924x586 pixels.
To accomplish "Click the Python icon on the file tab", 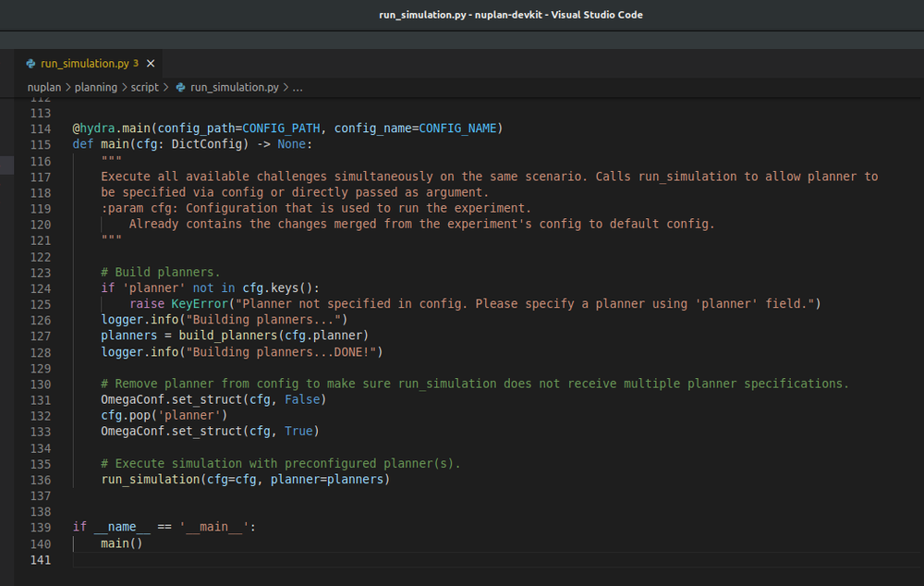I will click(30, 64).
